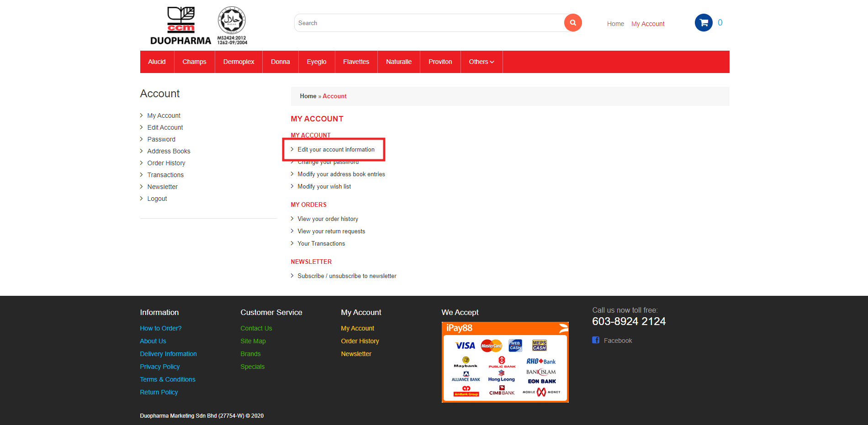Viewport: 868px width, 425px height.
Task: Type in the Search input field
Action: tap(429, 23)
